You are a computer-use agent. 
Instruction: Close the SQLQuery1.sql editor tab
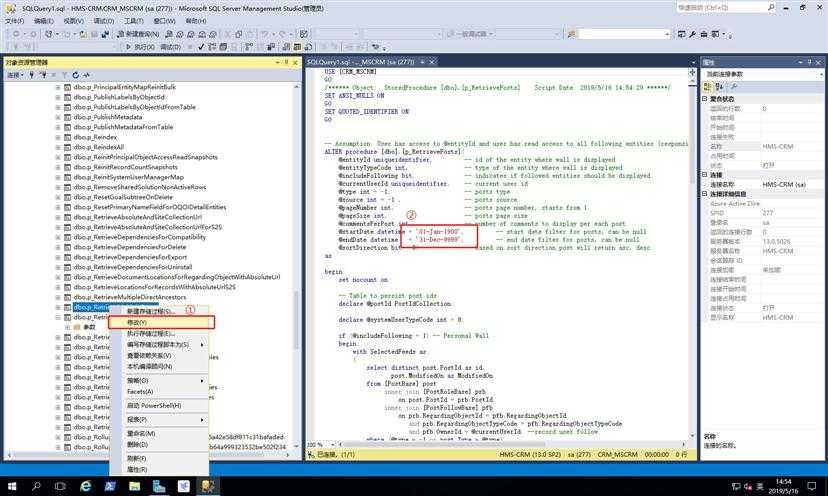click(431, 62)
